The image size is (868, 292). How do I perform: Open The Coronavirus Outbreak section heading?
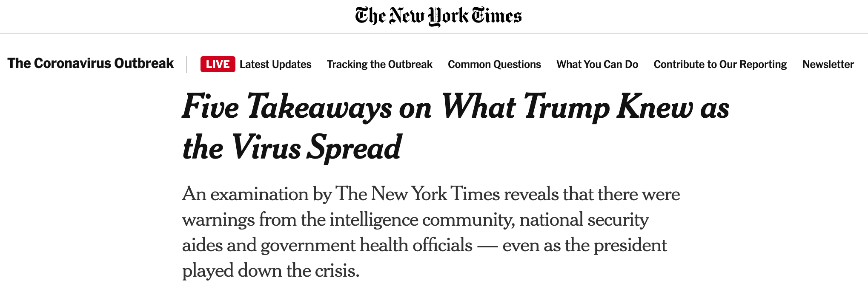pos(90,63)
